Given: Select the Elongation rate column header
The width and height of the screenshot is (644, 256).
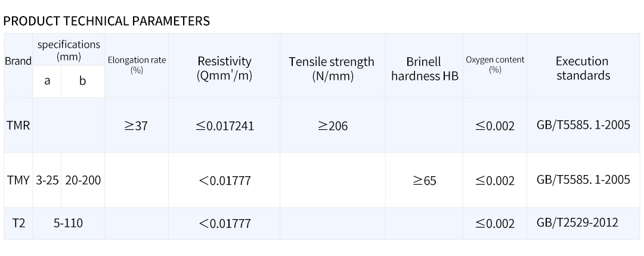Looking at the screenshot, I should pyautogui.click(x=137, y=64).
